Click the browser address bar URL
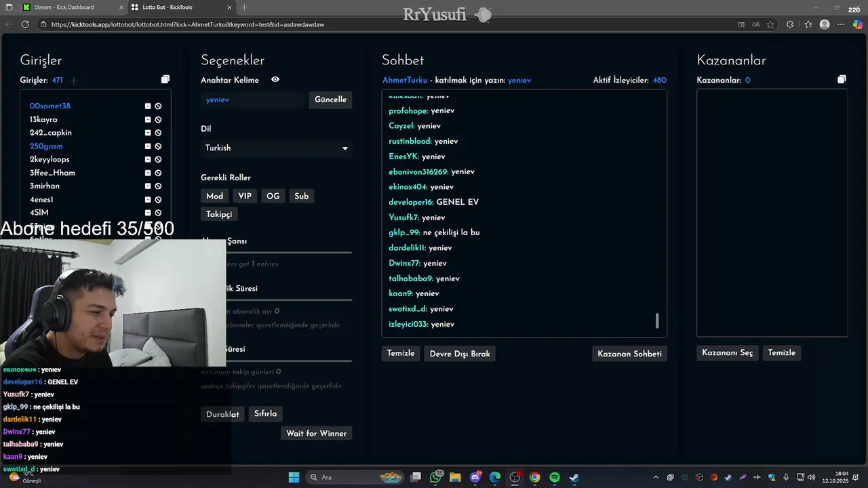868x488 pixels. tap(188, 24)
